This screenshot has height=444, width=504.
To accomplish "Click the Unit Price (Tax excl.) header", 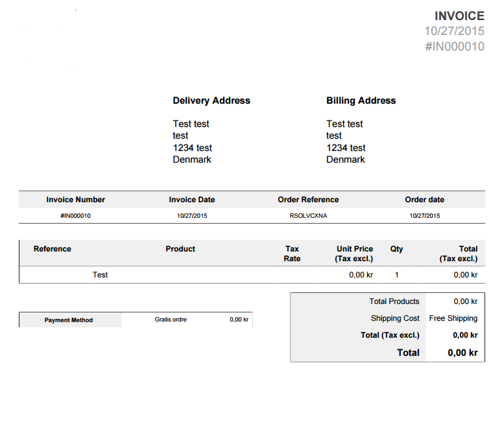I will click(x=354, y=253).
